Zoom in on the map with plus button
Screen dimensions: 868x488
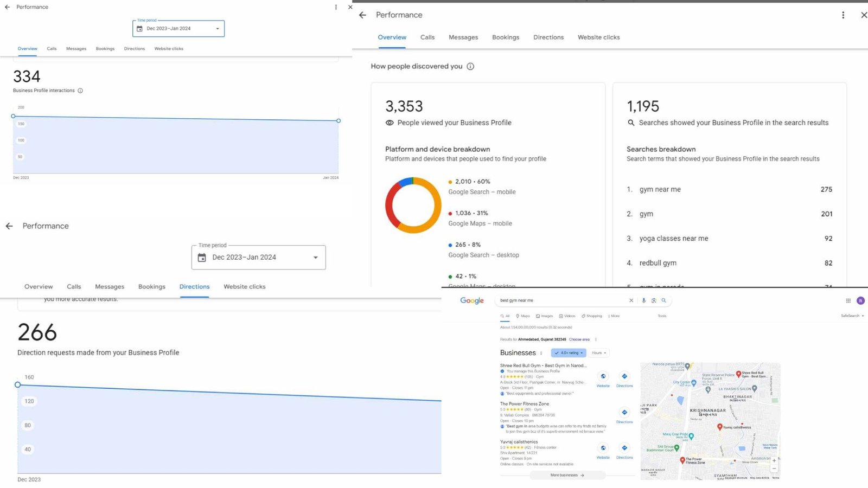coord(774,461)
